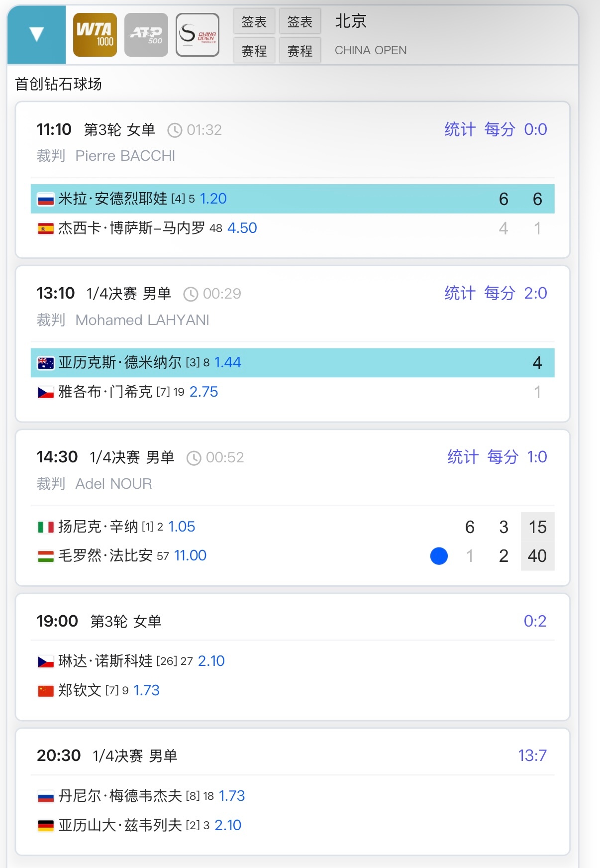Select the highlighted 亚历克斯·德米纳尔 row
The height and width of the screenshot is (868, 600).
pos(293,363)
